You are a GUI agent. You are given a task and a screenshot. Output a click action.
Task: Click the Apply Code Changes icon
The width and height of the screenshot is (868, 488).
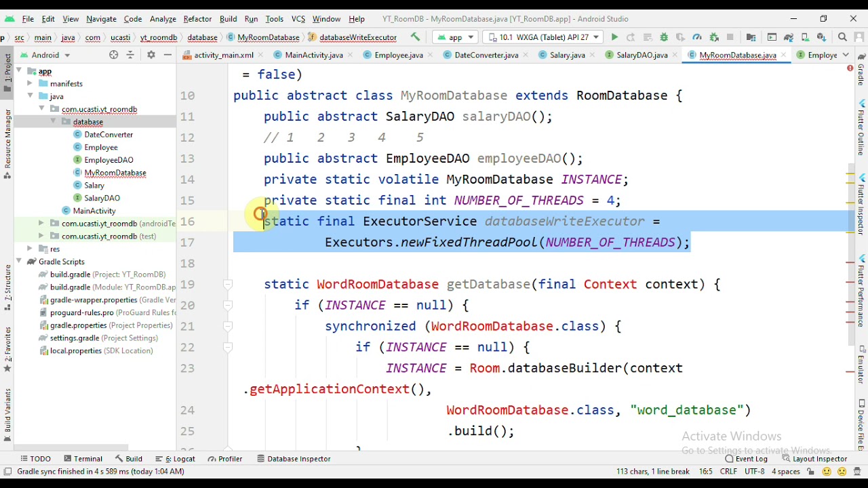coord(647,37)
